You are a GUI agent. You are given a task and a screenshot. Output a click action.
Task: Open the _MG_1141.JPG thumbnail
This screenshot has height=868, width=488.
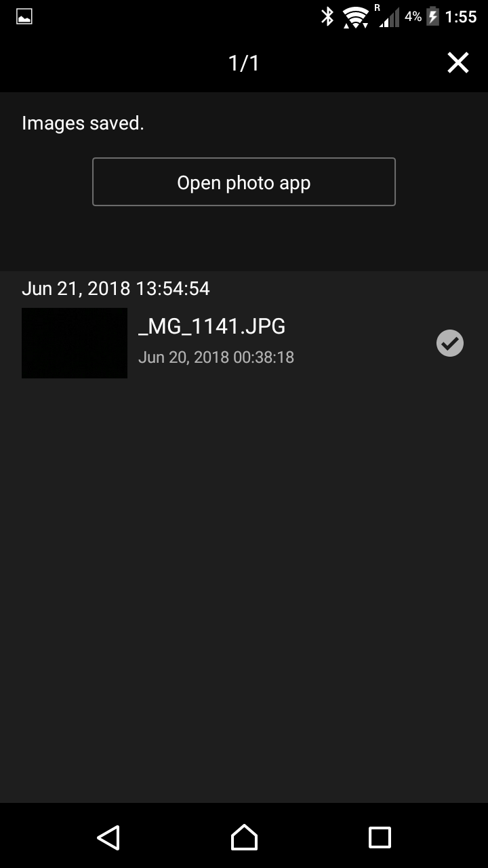point(75,343)
